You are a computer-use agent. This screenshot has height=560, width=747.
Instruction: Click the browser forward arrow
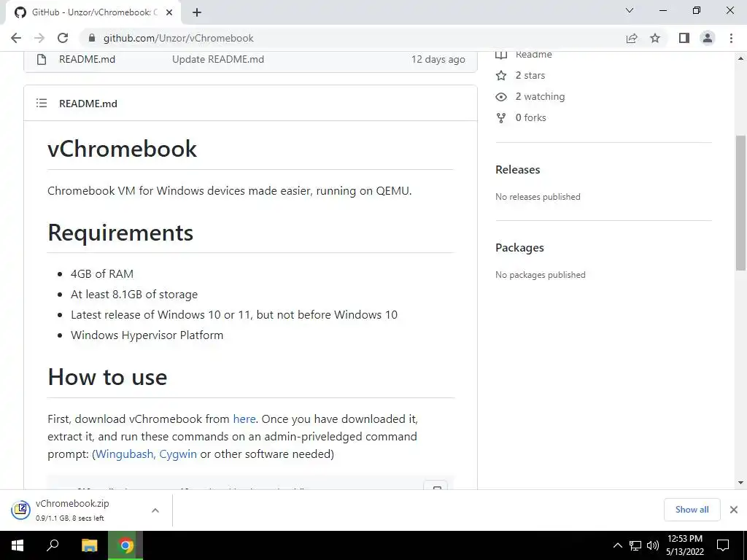pos(39,38)
